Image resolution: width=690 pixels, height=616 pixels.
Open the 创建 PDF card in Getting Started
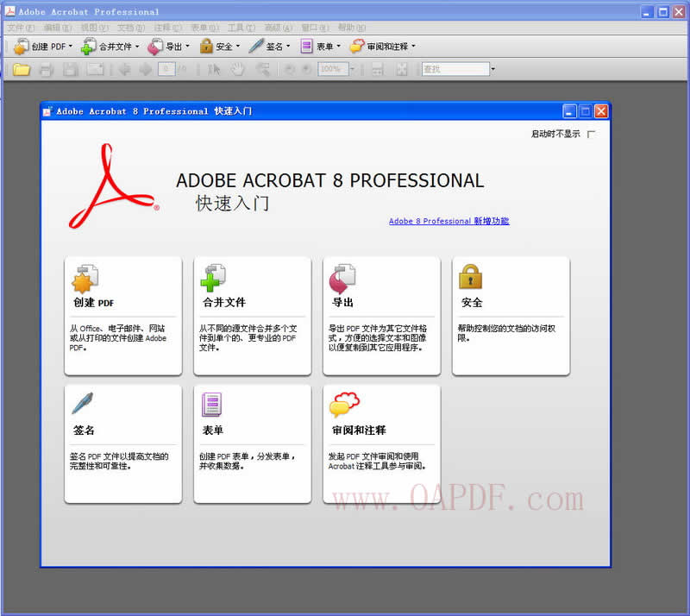[123, 316]
